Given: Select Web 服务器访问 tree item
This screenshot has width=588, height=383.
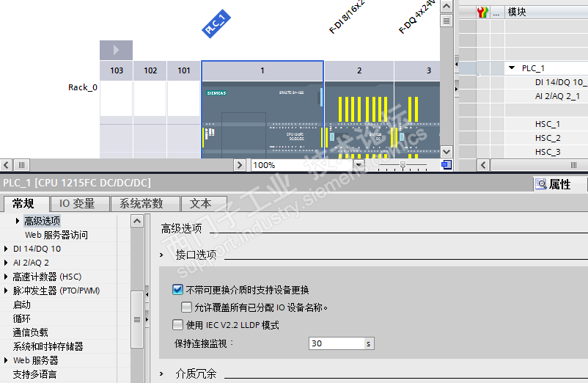Looking at the screenshot, I should pos(56,235).
